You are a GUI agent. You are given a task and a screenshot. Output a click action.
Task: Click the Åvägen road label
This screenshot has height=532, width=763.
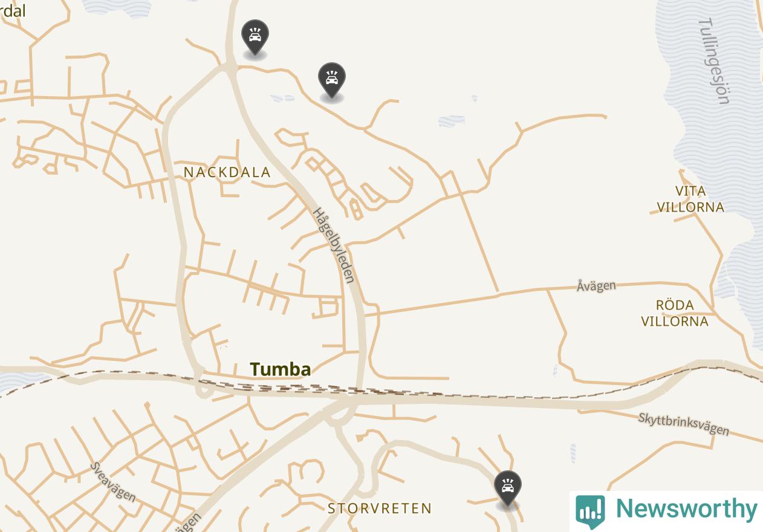(x=596, y=285)
